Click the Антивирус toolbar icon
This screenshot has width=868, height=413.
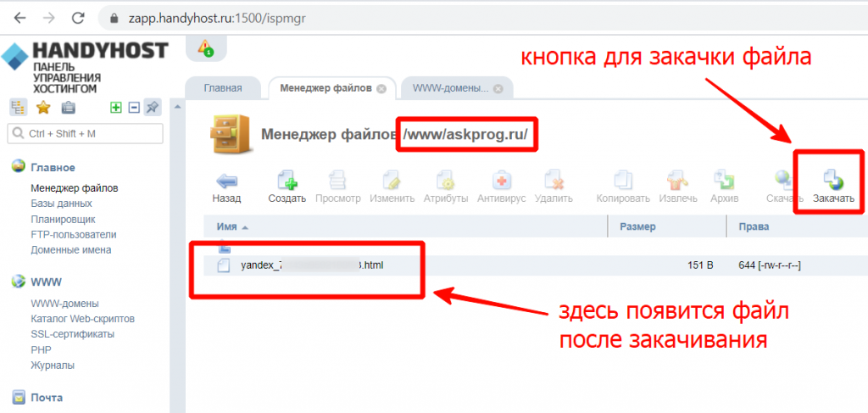501,180
